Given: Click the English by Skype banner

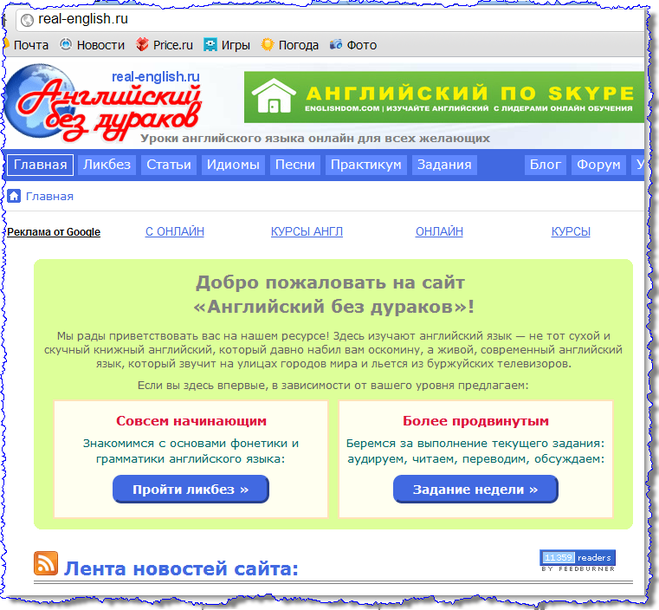Looking at the screenshot, I should coord(440,97).
